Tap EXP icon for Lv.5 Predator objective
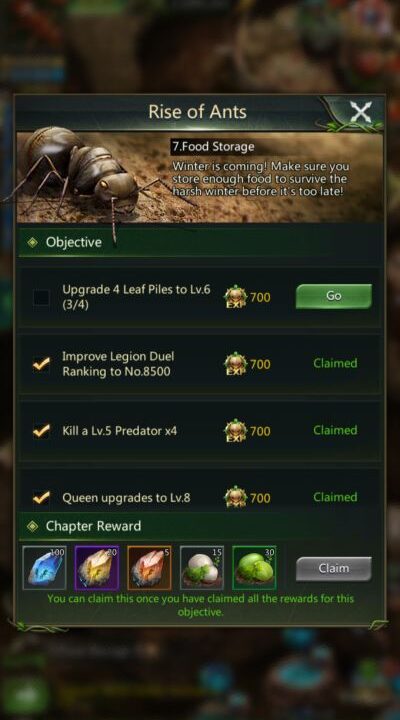The image size is (400, 720). [236, 431]
